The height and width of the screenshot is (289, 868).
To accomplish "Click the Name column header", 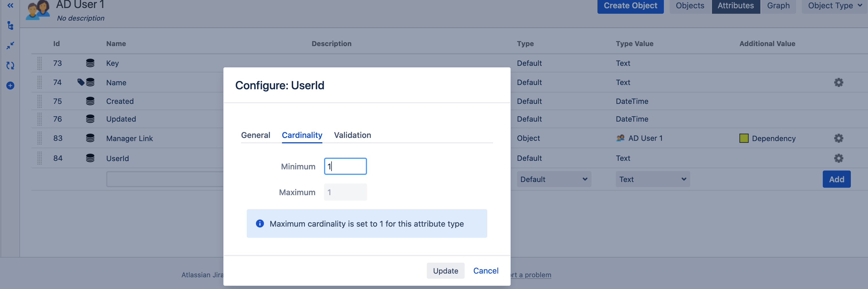I will (116, 43).
